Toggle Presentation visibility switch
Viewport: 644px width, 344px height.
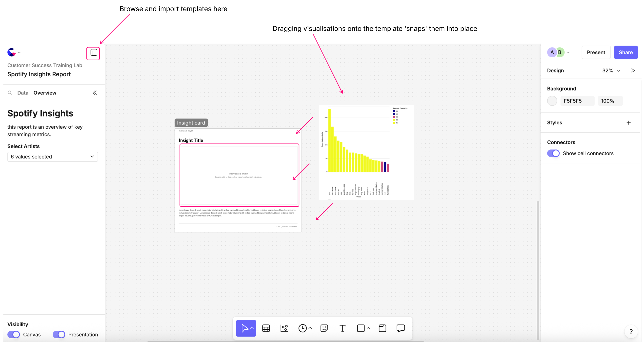(x=59, y=335)
